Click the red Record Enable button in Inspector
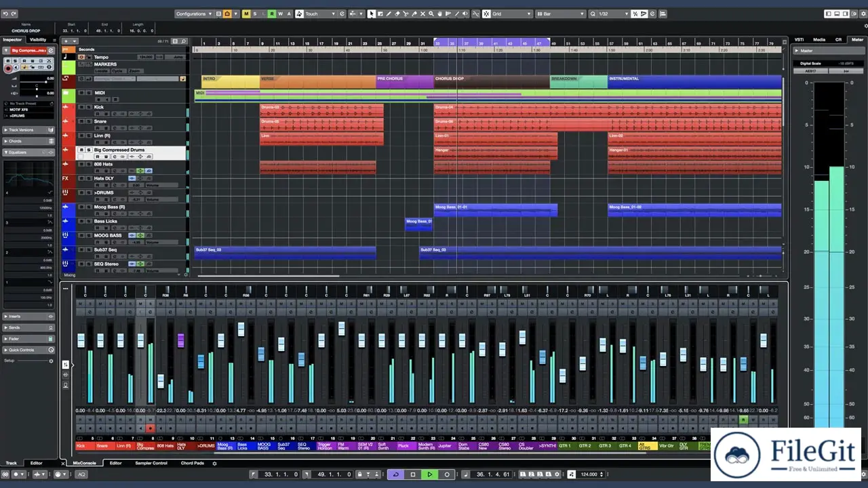 (x=8, y=68)
